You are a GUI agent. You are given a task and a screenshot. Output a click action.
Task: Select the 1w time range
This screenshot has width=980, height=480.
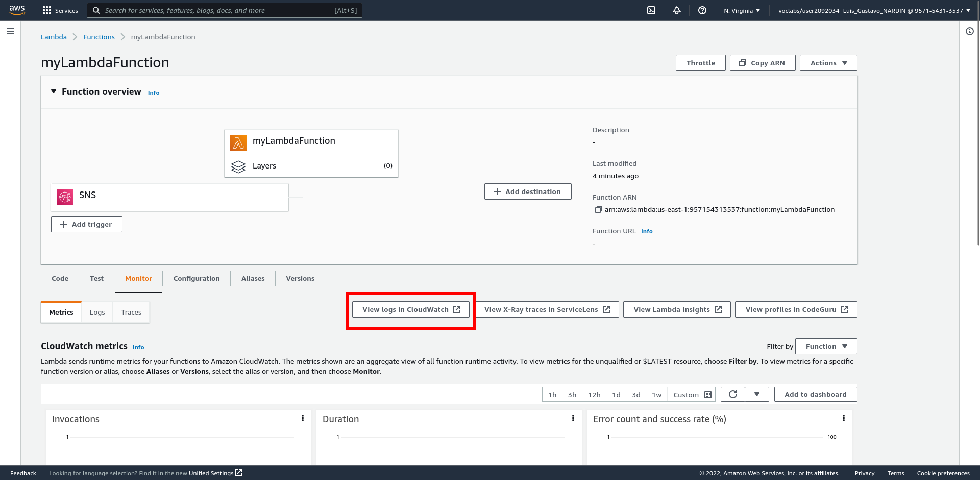[656, 395]
